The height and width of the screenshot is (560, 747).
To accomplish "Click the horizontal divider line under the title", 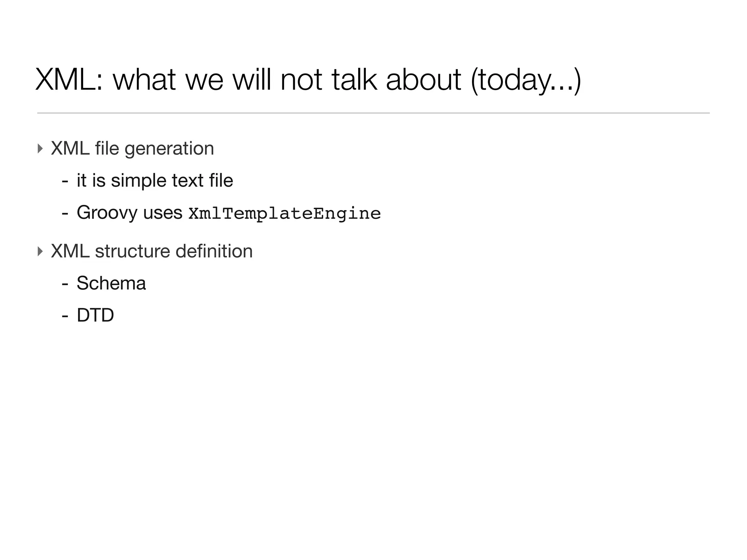I will point(373,113).
